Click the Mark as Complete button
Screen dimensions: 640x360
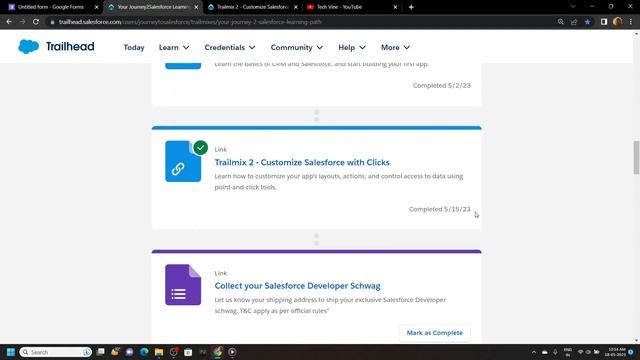(x=435, y=333)
